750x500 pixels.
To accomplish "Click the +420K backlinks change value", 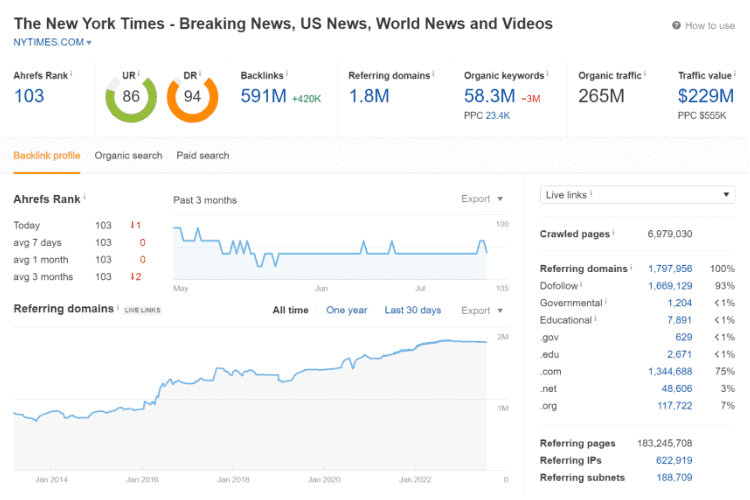I will (x=306, y=99).
